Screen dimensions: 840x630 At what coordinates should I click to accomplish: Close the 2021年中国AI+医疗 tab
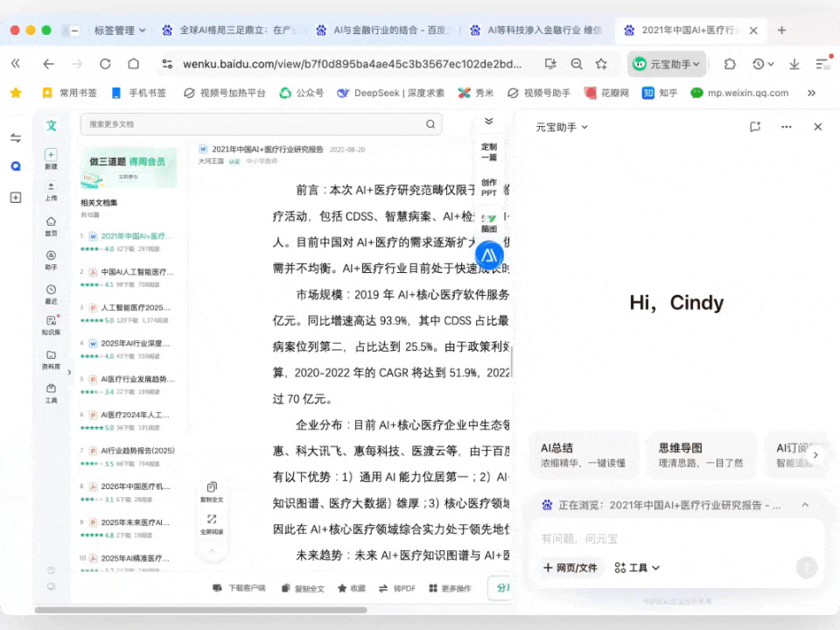[x=753, y=31]
